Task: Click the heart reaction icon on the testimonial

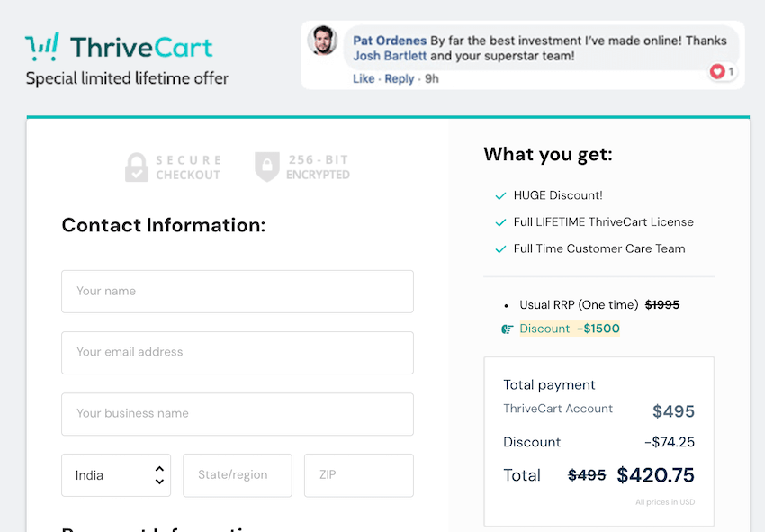Action: pos(715,72)
